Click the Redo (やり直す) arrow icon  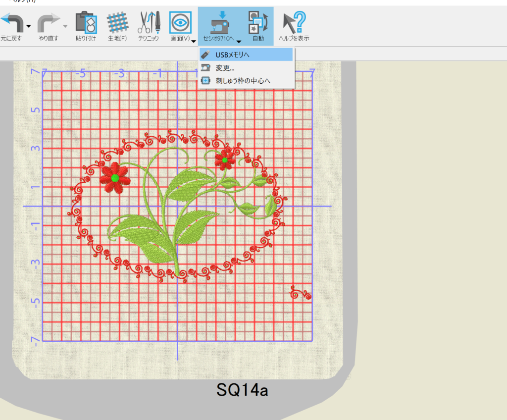pos(49,22)
